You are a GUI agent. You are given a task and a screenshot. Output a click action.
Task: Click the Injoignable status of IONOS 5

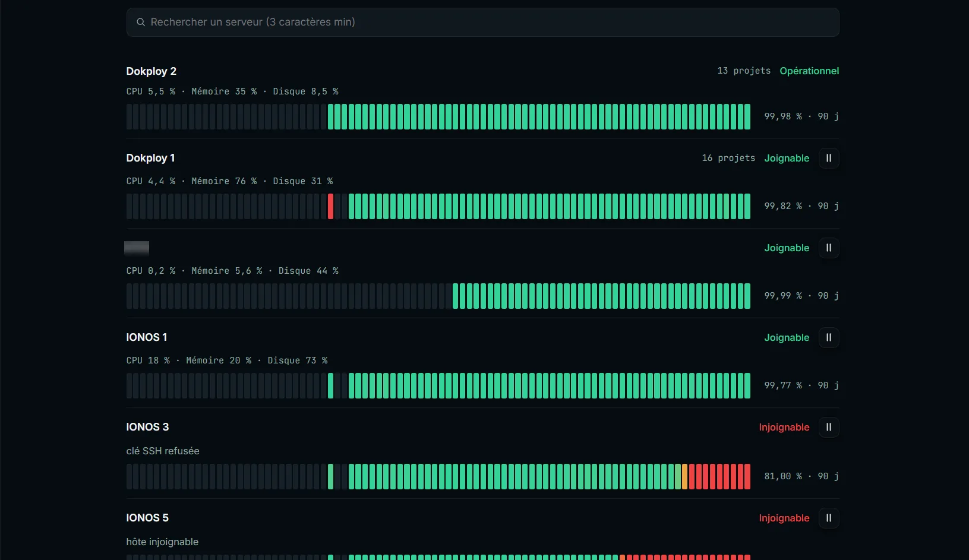point(784,518)
